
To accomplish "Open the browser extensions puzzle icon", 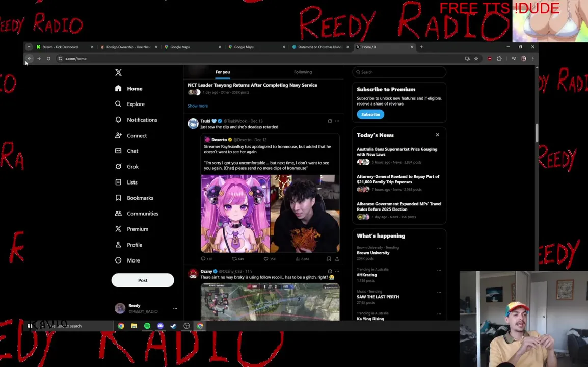I will click(x=499, y=59).
